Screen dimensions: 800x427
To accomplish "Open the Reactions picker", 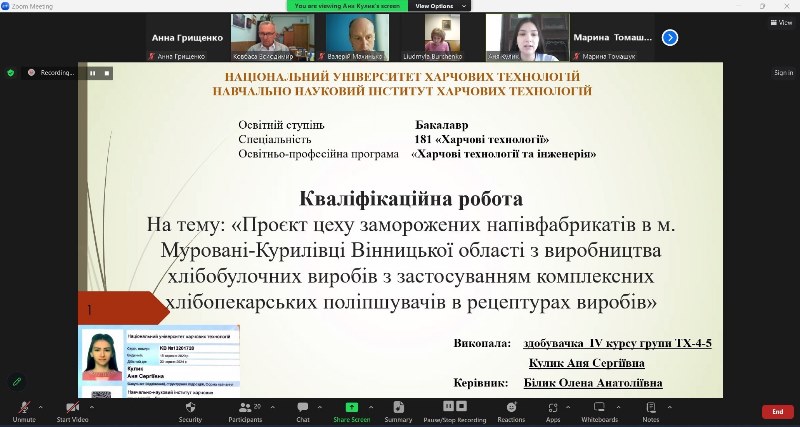I will pos(511,411).
